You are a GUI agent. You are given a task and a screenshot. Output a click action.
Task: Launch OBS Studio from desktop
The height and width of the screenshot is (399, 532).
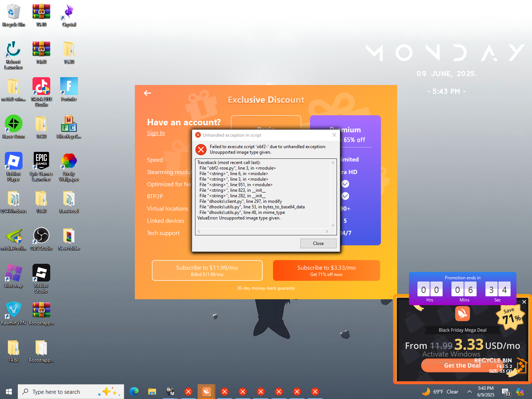[x=41, y=239]
